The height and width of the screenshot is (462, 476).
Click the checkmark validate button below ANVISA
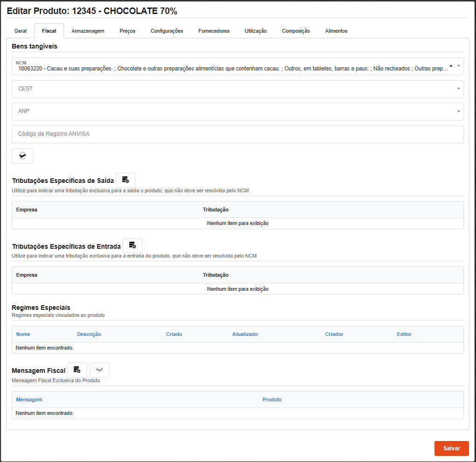pyautogui.click(x=22, y=156)
